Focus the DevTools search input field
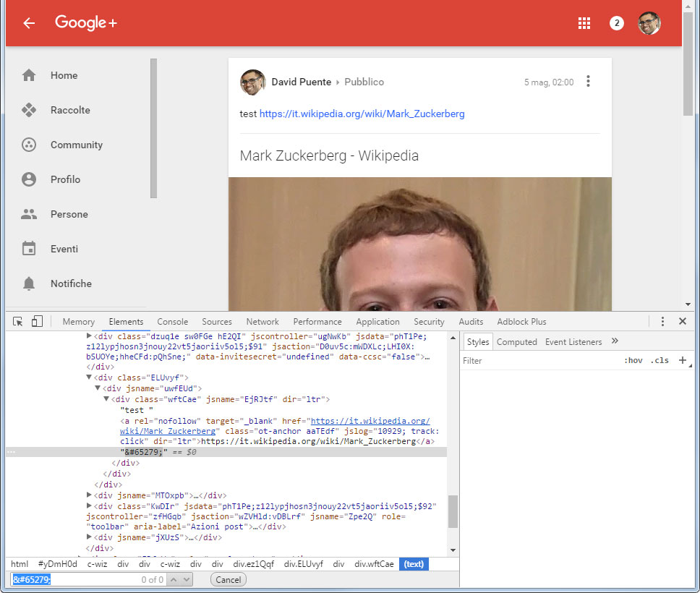700x593 pixels. 88,579
